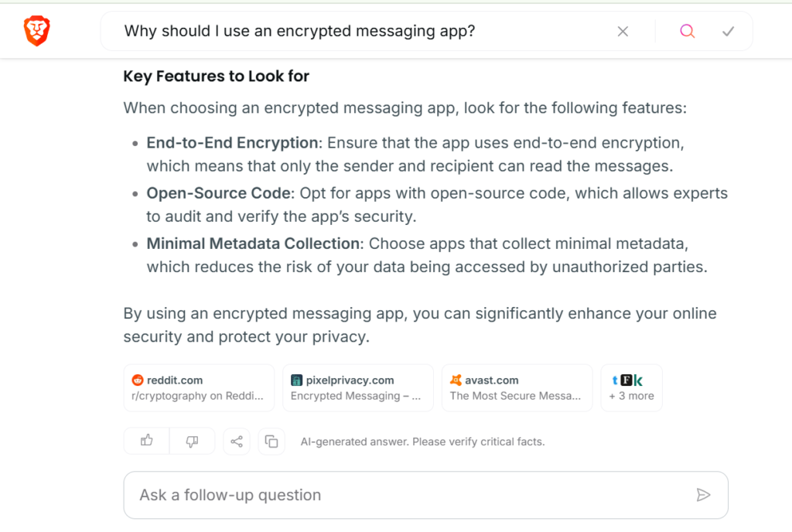Expand the + 3 more sources
The image size is (792, 532).
[x=631, y=387]
